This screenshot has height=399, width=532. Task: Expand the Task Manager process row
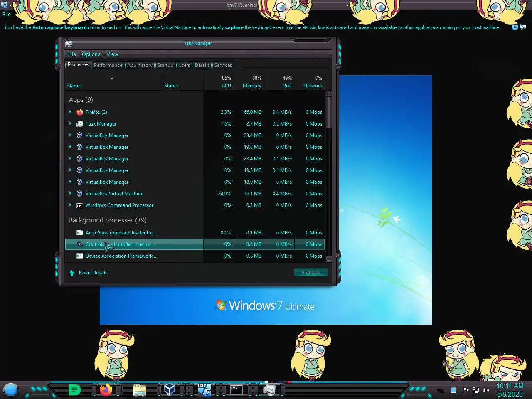coord(70,123)
